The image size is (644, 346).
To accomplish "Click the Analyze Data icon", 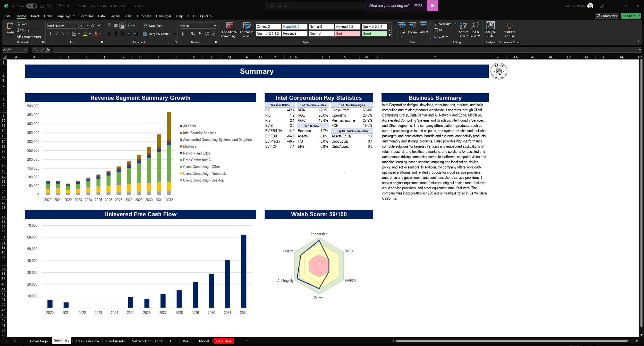I will [490, 26].
